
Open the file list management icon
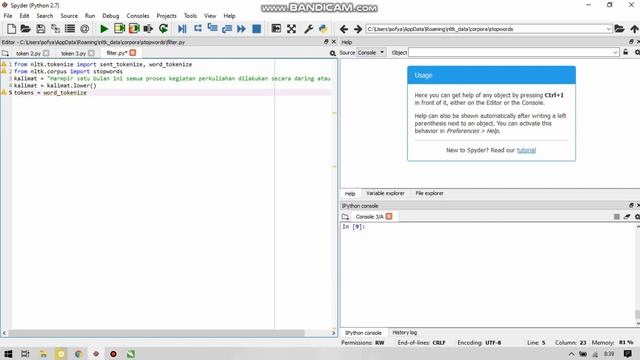click(70, 29)
